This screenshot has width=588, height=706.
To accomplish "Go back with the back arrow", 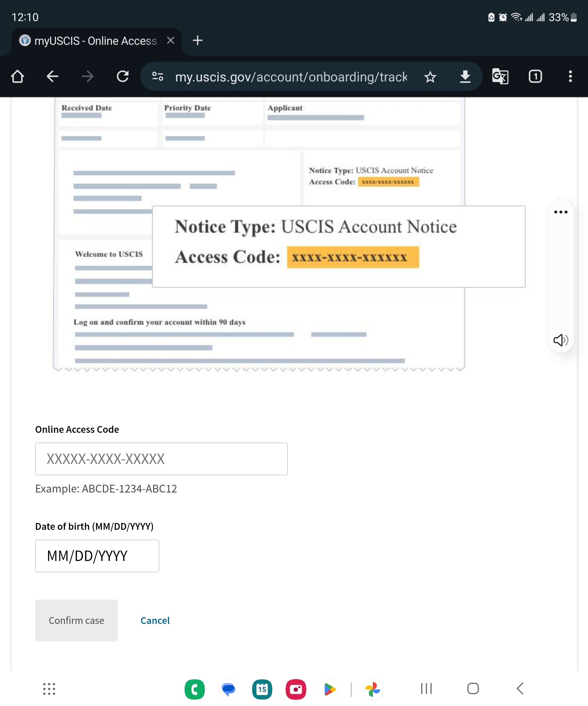I will (53, 77).
